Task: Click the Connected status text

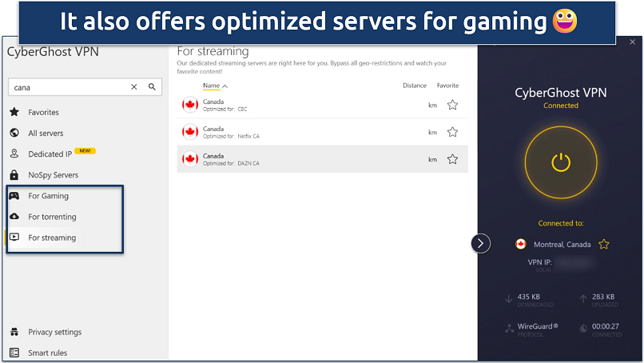Action: pyautogui.click(x=561, y=106)
